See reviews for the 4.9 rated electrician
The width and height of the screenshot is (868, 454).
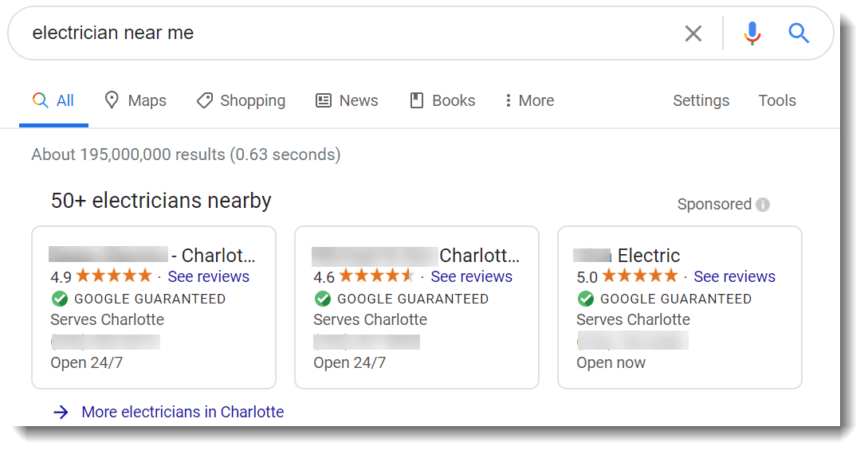pyautogui.click(x=209, y=276)
